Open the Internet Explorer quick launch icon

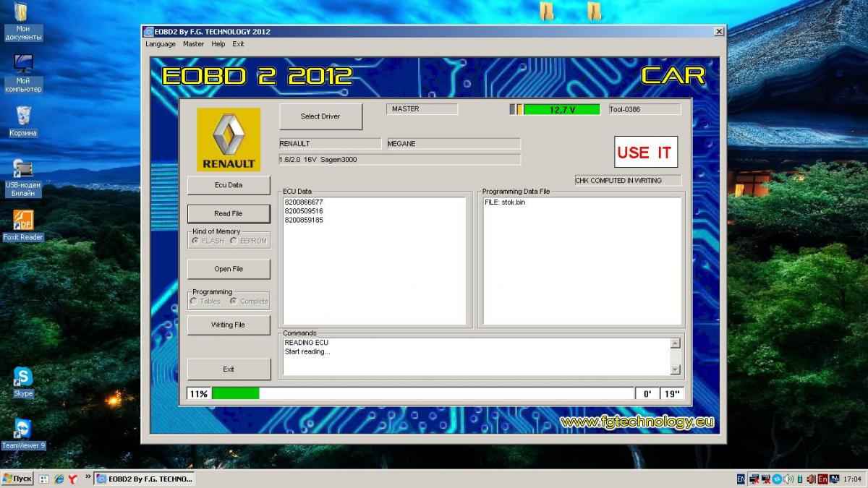coord(59,479)
